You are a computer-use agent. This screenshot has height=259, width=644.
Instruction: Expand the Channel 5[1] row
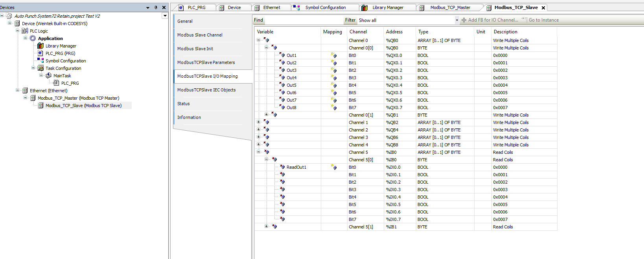tap(266, 226)
